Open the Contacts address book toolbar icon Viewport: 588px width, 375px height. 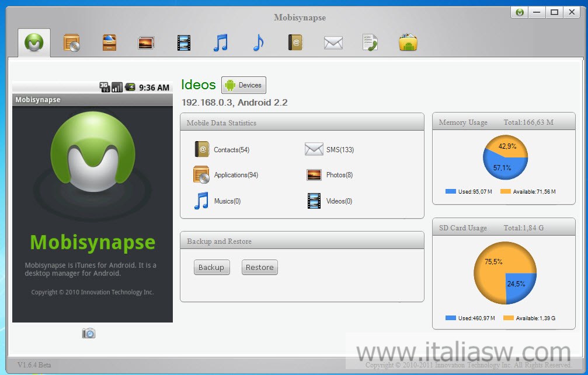pyautogui.click(x=295, y=43)
